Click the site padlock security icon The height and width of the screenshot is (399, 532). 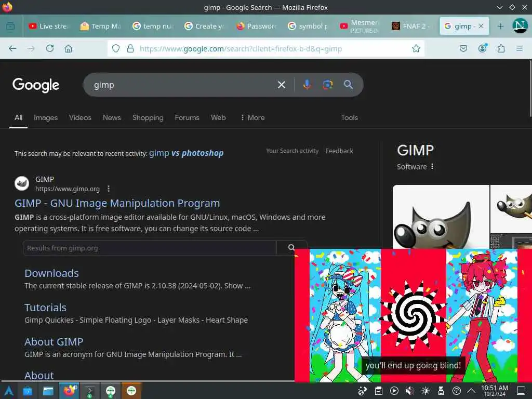click(130, 48)
